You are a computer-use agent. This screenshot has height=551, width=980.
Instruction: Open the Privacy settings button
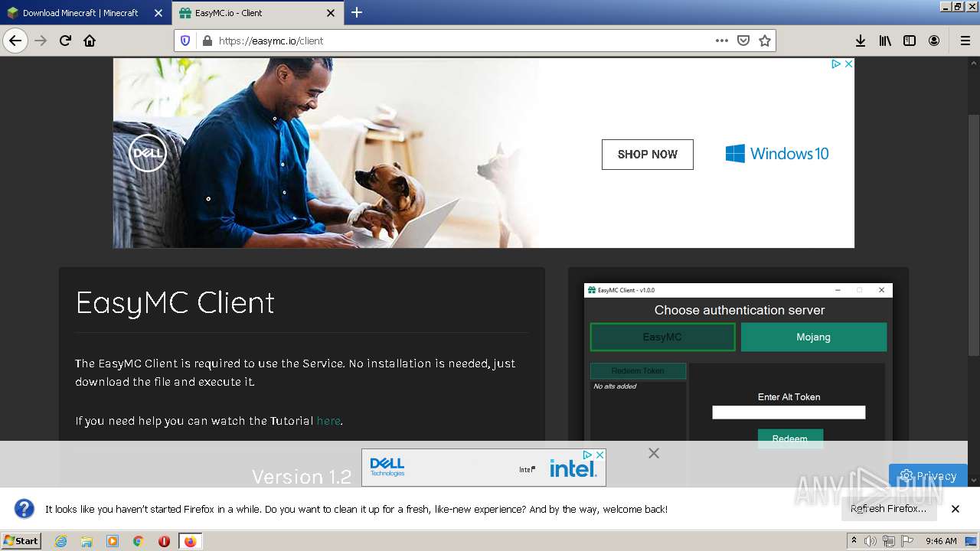(928, 475)
